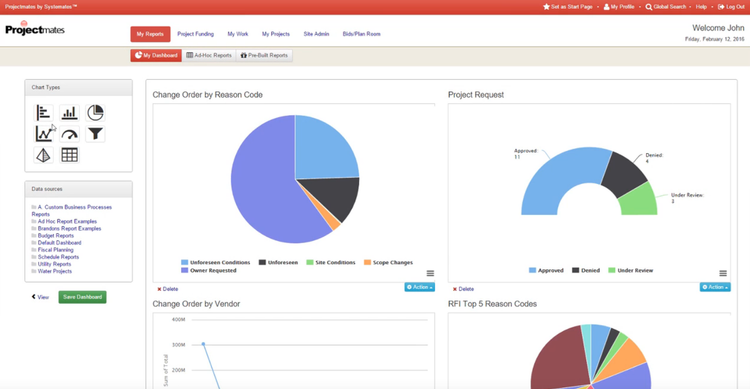This screenshot has height=389, width=750.
Task: Click Save Dashboard button
Action: pyautogui.click(x=83, y=297)
